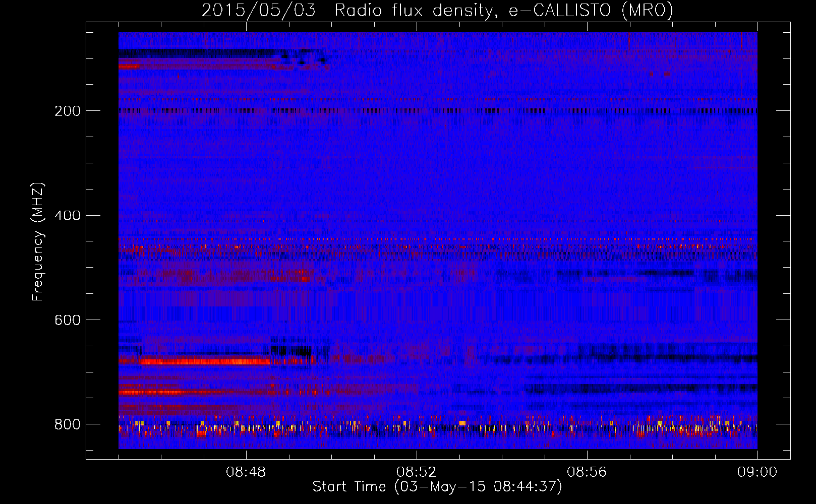
Task: Click the 08:48 time tick label
Action: click(246, 472)
